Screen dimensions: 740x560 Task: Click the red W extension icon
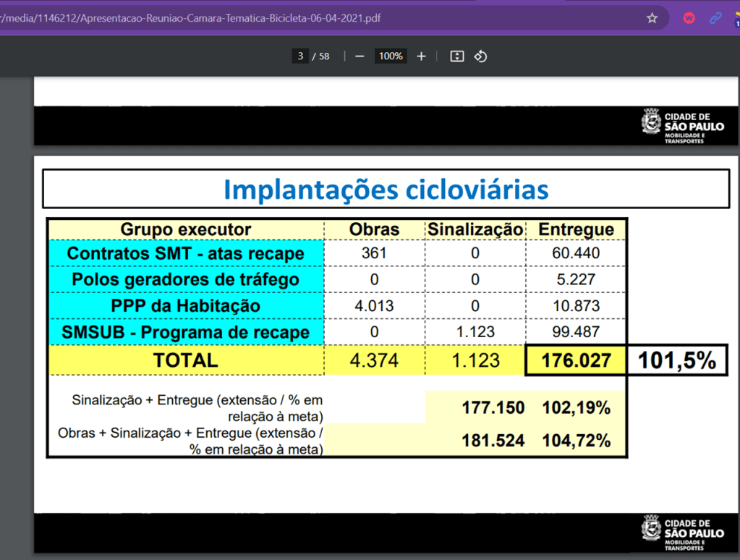[x=689, y=18]
